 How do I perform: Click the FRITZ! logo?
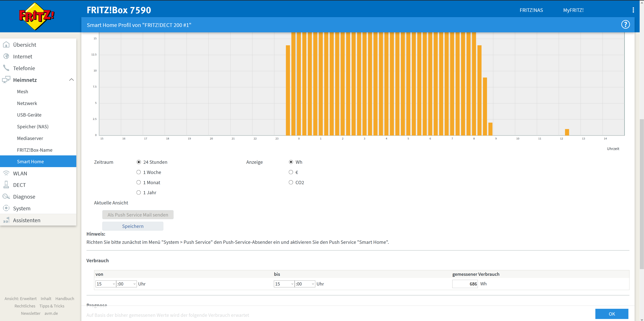37,16
